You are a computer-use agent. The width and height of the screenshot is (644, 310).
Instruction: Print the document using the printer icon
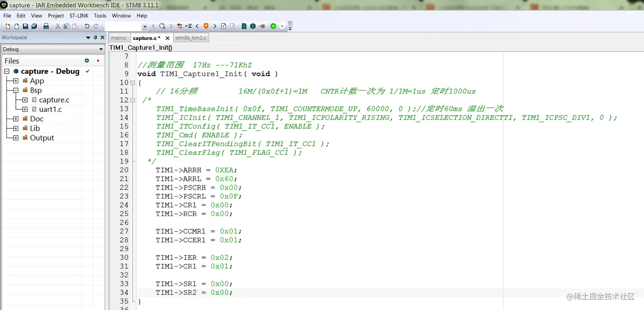point(46,26)
